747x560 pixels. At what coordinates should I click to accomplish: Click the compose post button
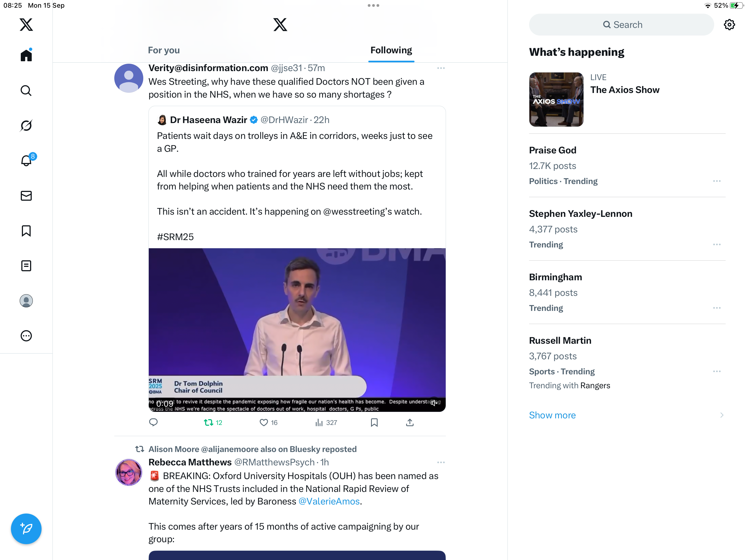(x=26, y=529)
